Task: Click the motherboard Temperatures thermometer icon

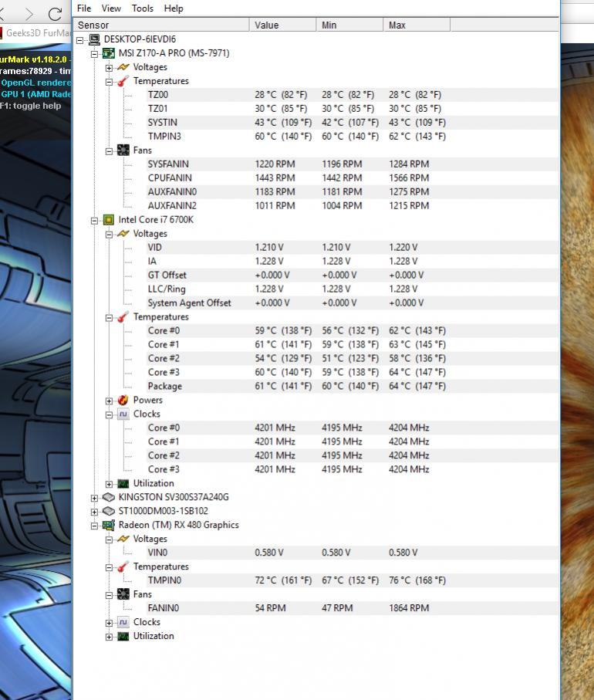Action: pyautogui.click(x=123, y=81)
